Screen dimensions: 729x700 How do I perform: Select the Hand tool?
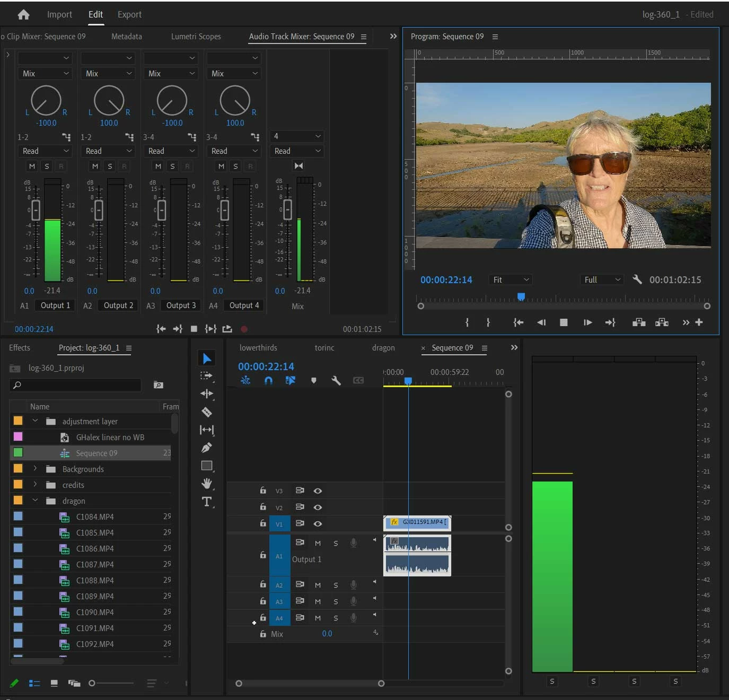click(x=207, y=483)
